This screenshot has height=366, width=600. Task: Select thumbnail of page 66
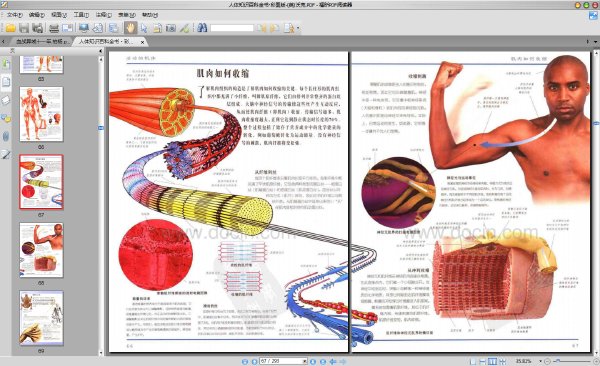click(x=41, y=114)
